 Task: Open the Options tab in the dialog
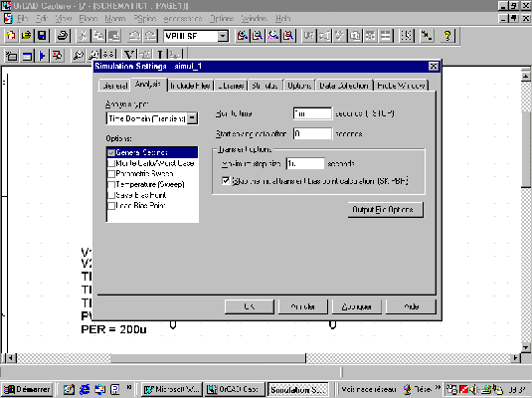[x=299, y=86]
